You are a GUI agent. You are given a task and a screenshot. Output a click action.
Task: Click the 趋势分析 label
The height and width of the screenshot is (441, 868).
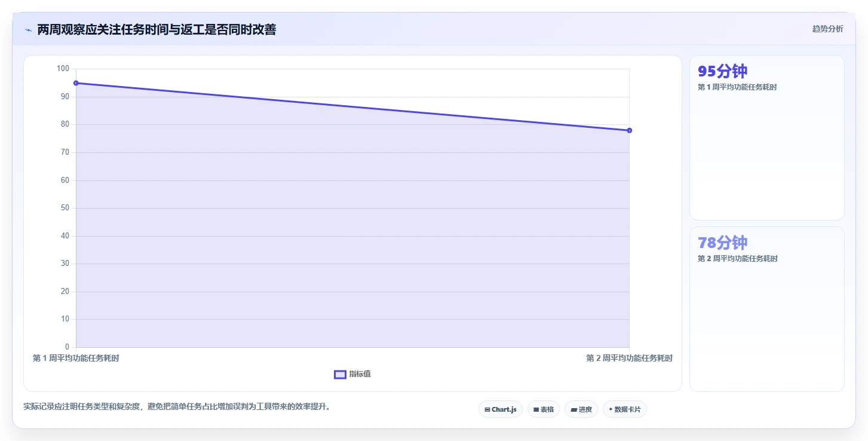pyautogui.click(x=827, y=29)
